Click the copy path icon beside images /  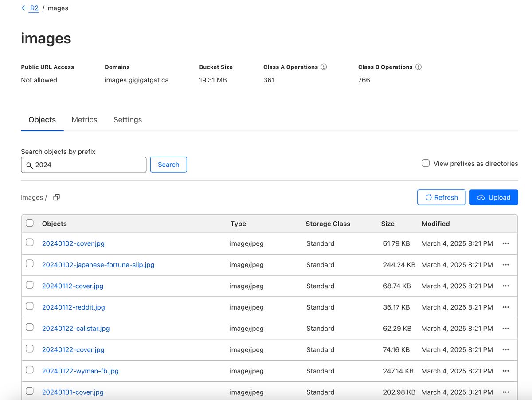pos(56,197)
